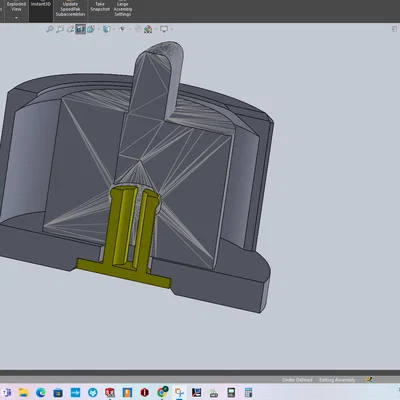The image size is (400, 400).
Task: Click the Previous View icon
Action: (x=70, y=29)
